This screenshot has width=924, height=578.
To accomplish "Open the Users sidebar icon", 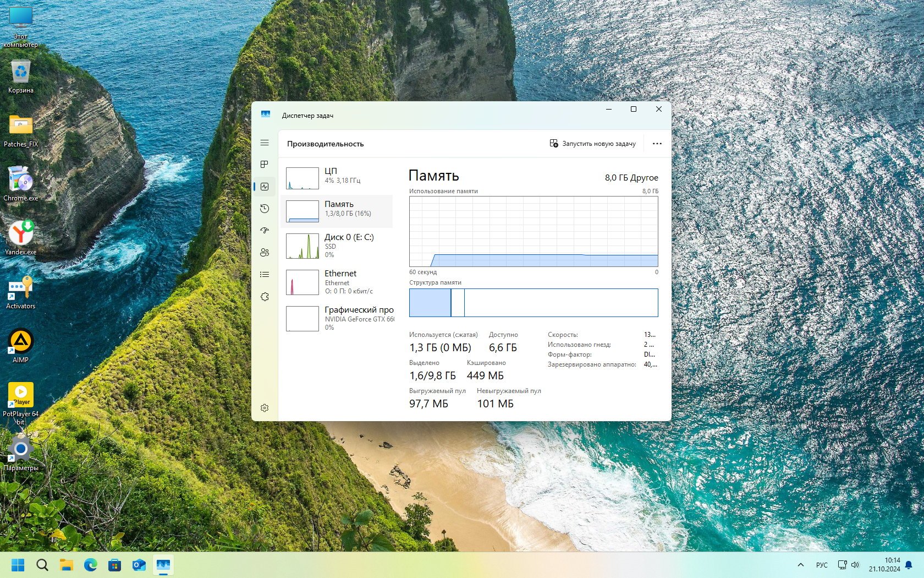I will coord(265,253).
